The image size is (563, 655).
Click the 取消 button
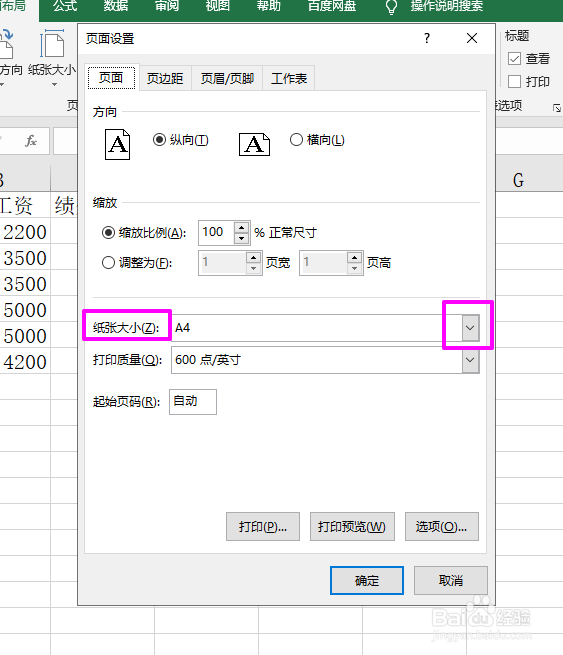click(x=451, y=580)
